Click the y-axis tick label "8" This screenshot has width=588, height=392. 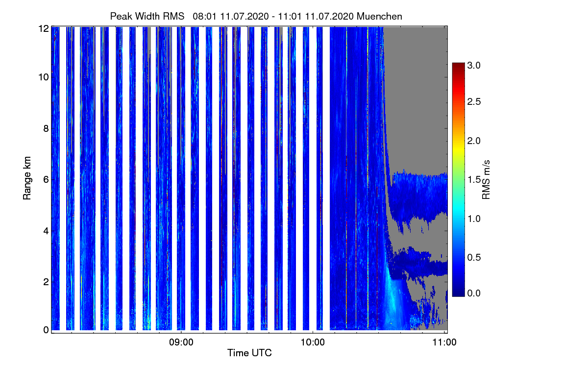point(46,129)
